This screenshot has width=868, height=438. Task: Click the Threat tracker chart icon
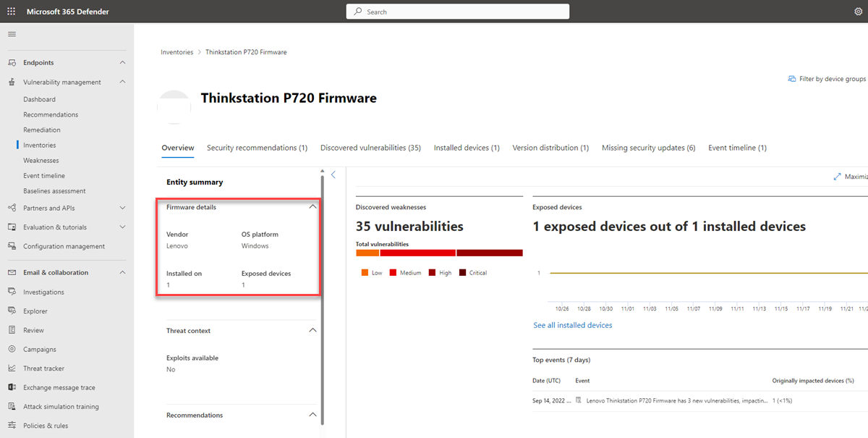[x=12, y=368]
